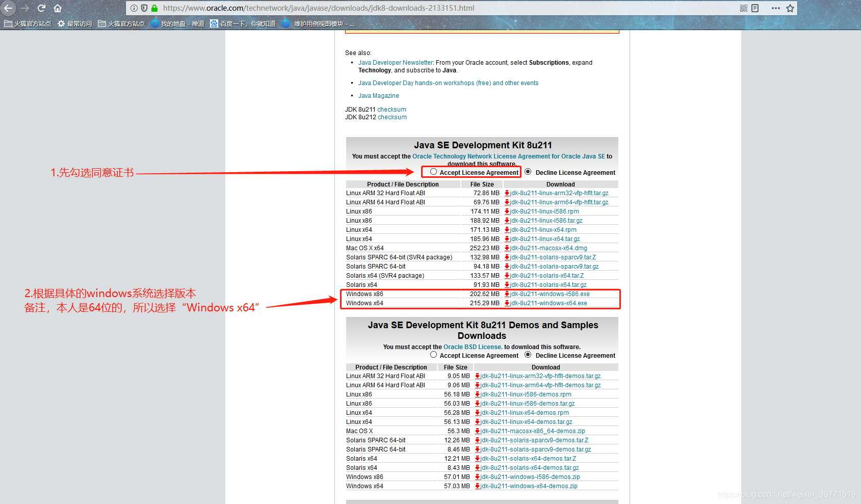Click the 'Windows x64' 215.29 MB row label
861x504 pixels.
coord(364,303)
